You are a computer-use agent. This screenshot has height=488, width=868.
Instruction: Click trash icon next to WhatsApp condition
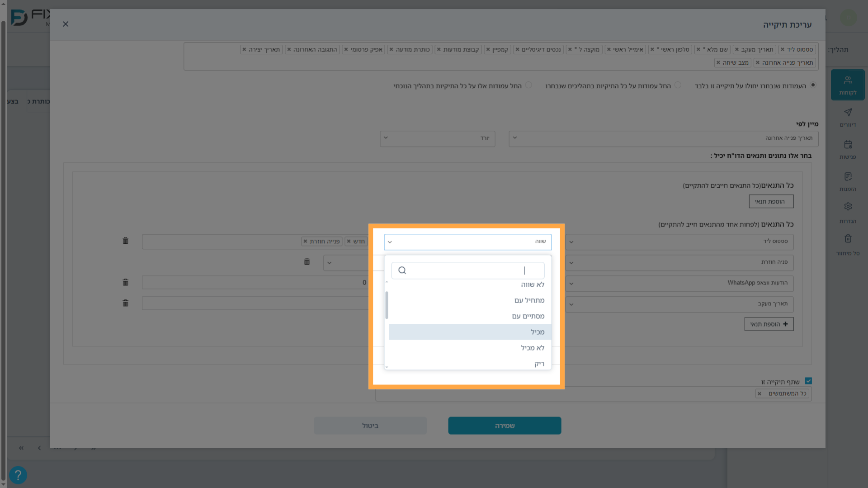(126, 283)
